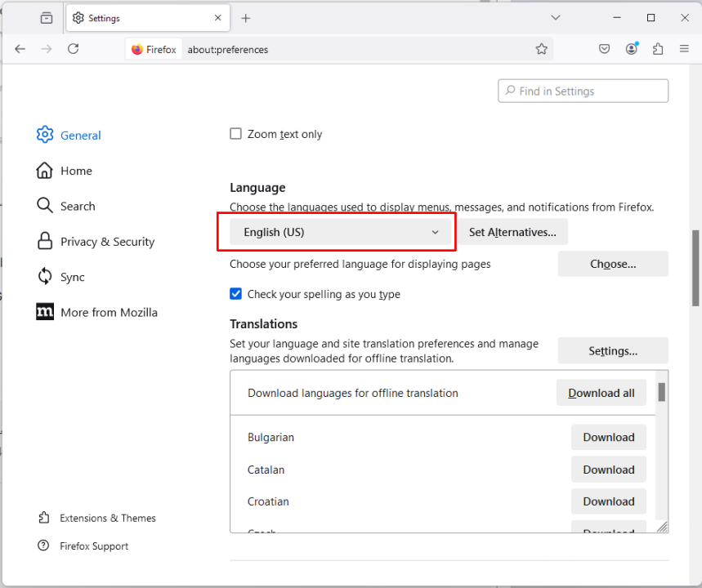Click inside the Find in Settings field
The image size is (702, 588).
click(x=583, y=90)
